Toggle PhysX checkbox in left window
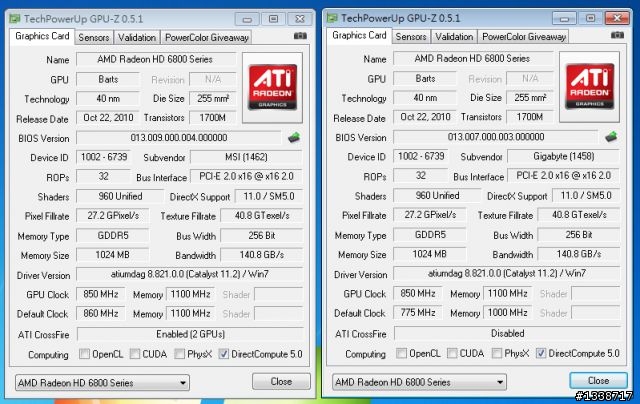640x404 pixels. [x=179, y=353]
